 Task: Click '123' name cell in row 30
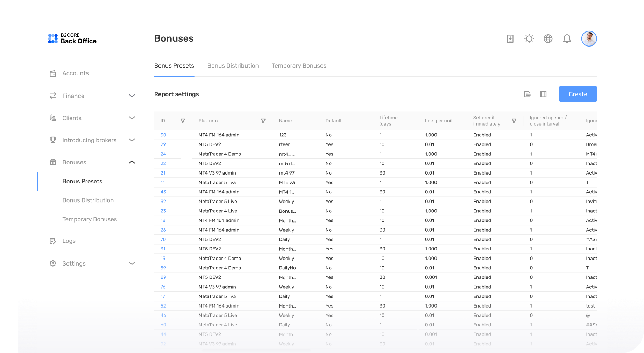[x=283, y=135]
